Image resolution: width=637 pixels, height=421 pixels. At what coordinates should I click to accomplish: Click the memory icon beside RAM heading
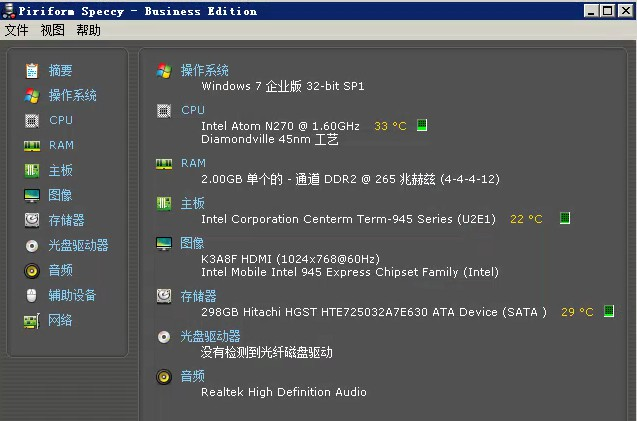pyautogui.click(x=164, y=164)
